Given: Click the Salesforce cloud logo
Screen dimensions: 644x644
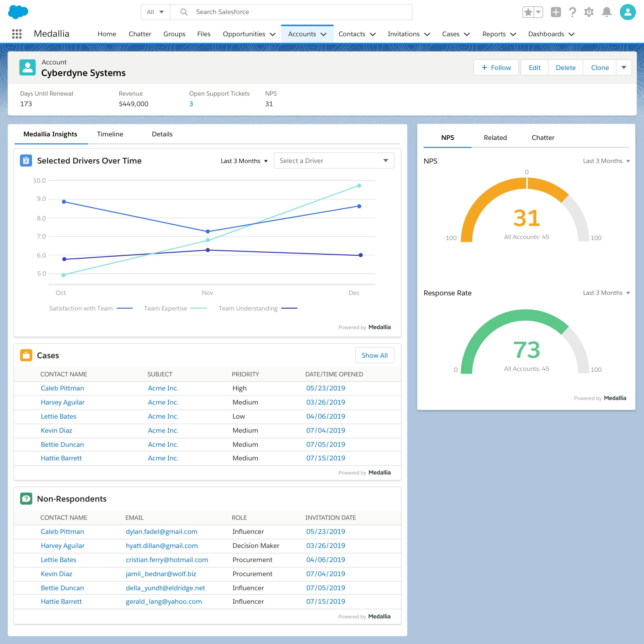Looking at the screenshot, I should pos(18,12).
